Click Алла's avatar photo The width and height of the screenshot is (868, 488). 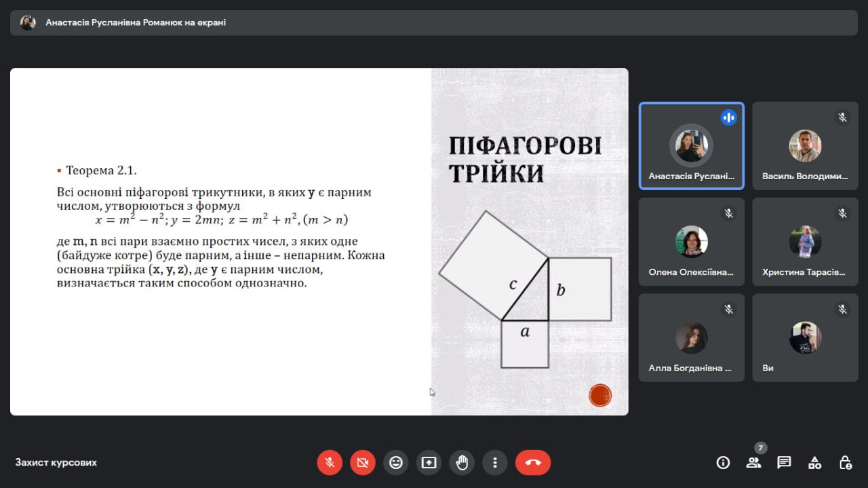coord(692,337)
